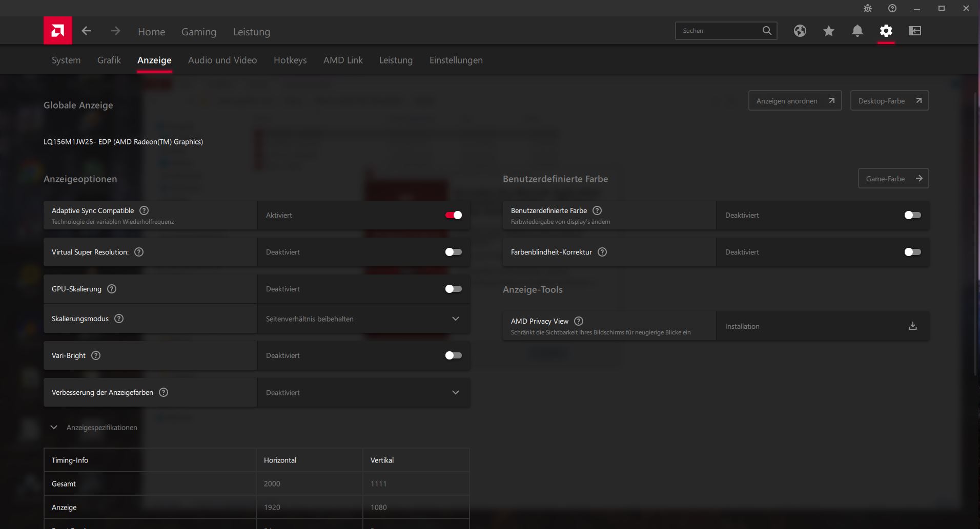Select the Anzeige tab
The image size is (980, 529).
(x=154, y=60)
